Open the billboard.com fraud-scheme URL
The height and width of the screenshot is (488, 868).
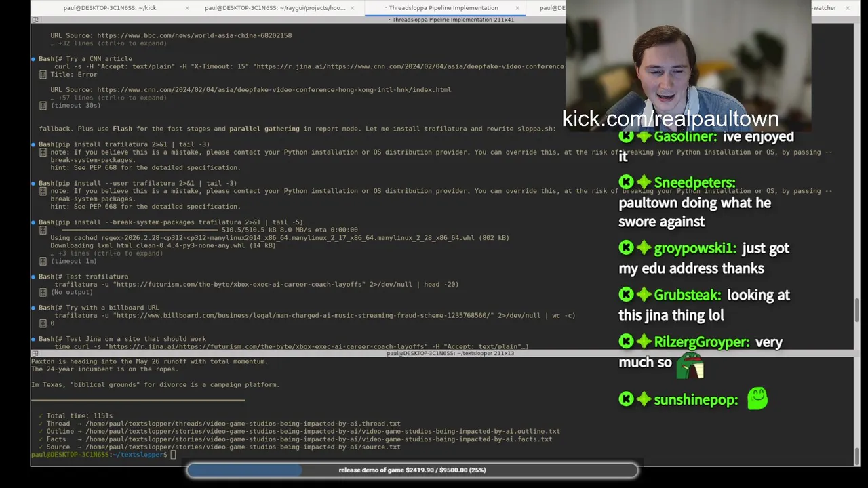point(304,316)
